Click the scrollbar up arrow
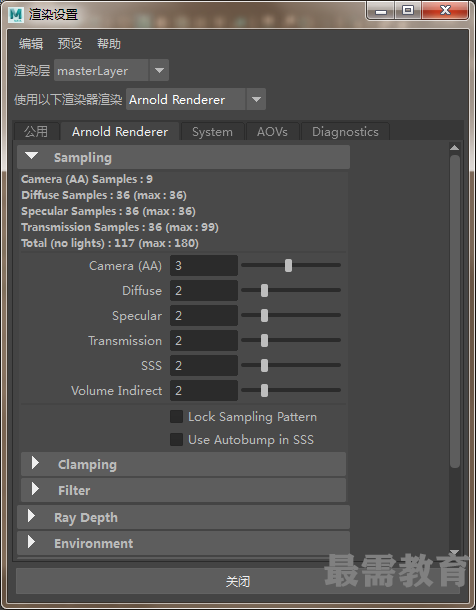This screenshot has width=476, height=610. click(454, 148)
